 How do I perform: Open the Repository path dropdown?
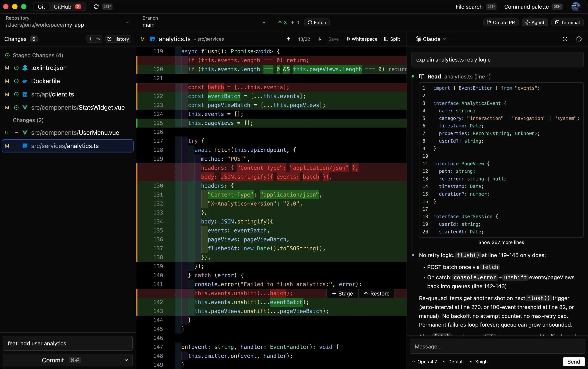[x=68, y=22]
